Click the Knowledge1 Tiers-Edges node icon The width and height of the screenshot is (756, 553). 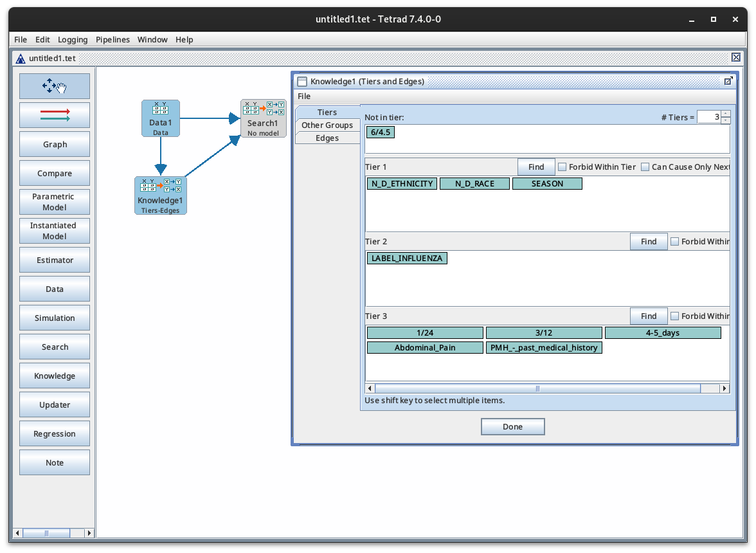pyautogui.click(x=160, y=195)
